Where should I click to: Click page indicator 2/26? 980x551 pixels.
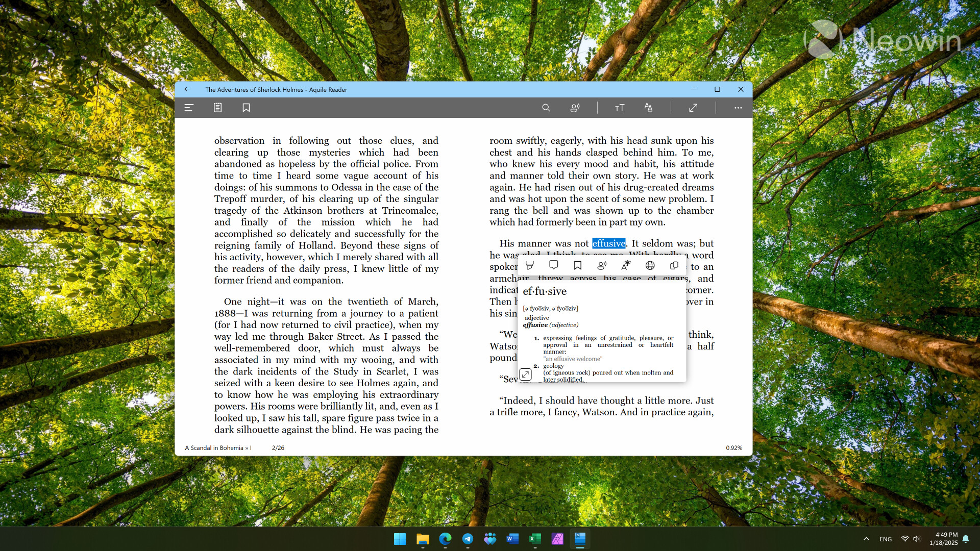(278, 448)
